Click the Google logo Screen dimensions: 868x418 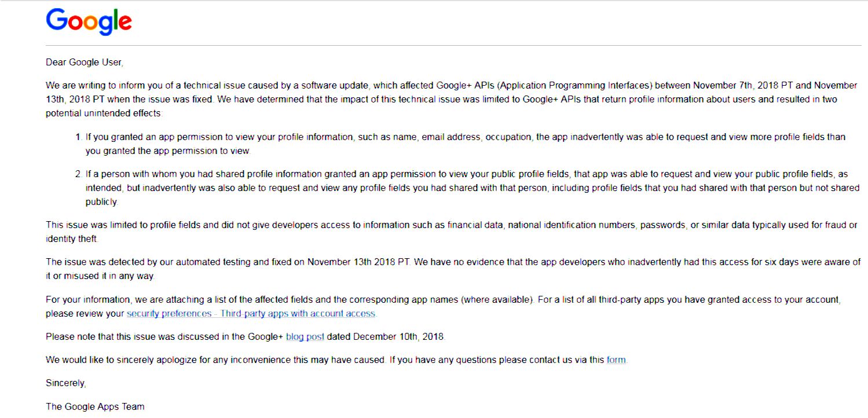(89, 22)
